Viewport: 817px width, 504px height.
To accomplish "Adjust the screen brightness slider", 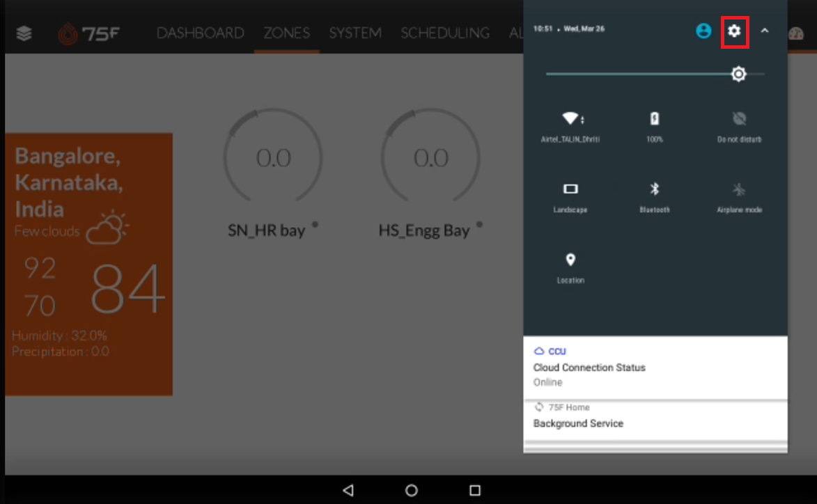I will tap(738, 73).
